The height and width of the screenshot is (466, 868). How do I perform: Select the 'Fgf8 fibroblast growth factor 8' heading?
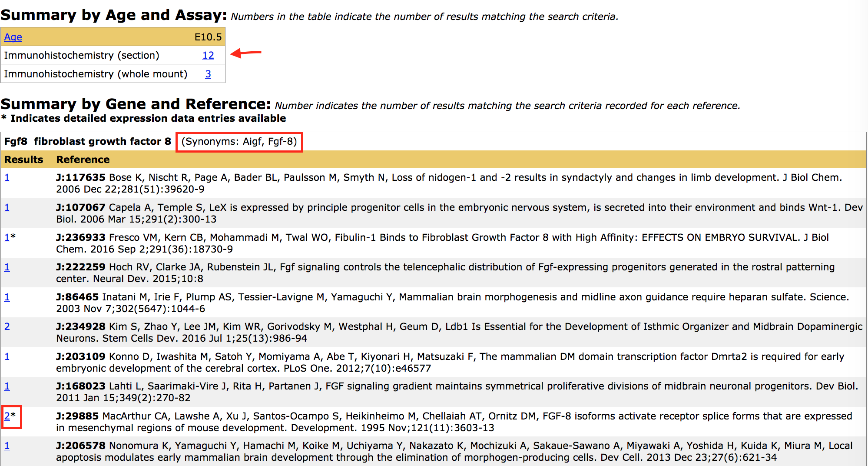[x=88, y=141]
